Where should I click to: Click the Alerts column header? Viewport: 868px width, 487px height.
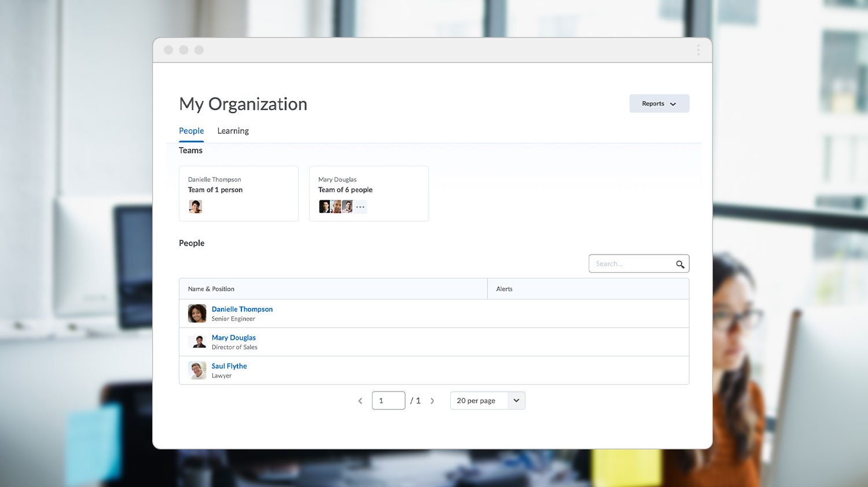(x=589, y=289)
